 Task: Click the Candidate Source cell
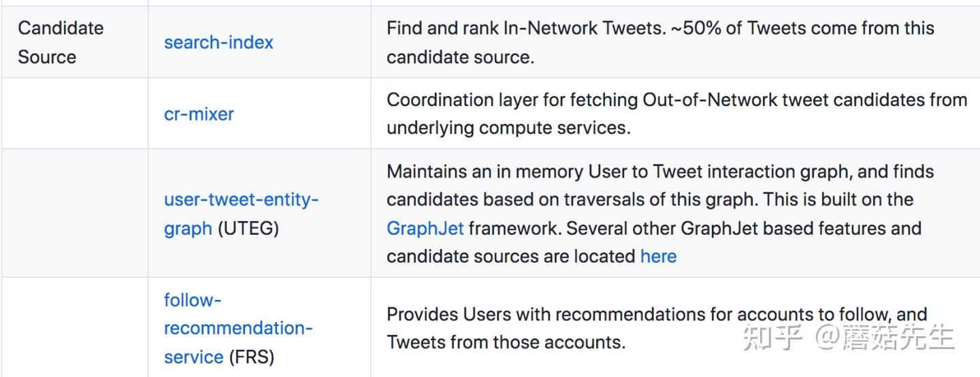point(61,42)
